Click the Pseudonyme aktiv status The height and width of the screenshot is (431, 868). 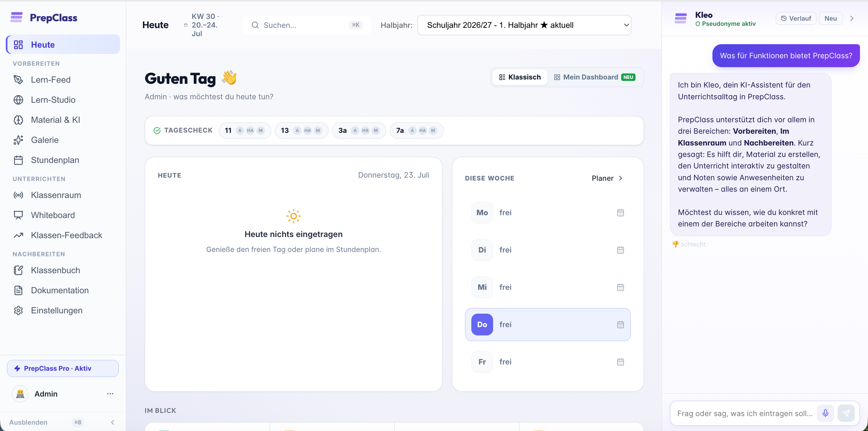(725, 24)
